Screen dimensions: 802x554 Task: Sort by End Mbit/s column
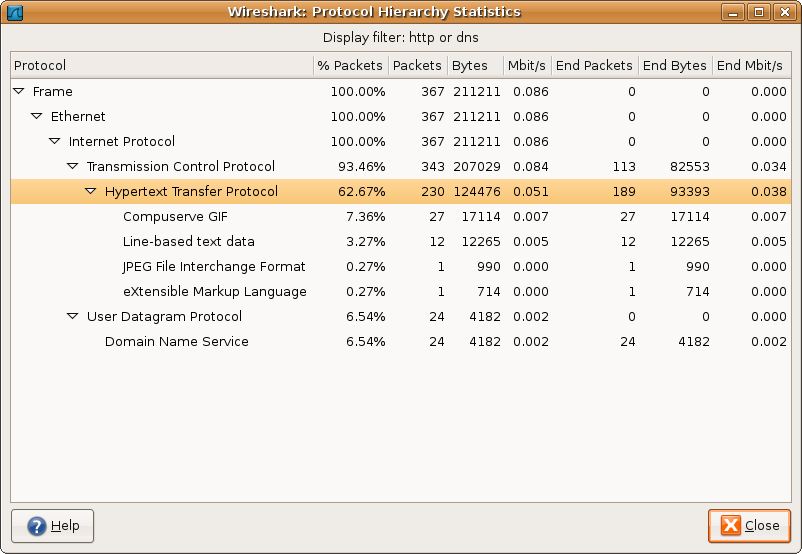(x=750, y=65)
